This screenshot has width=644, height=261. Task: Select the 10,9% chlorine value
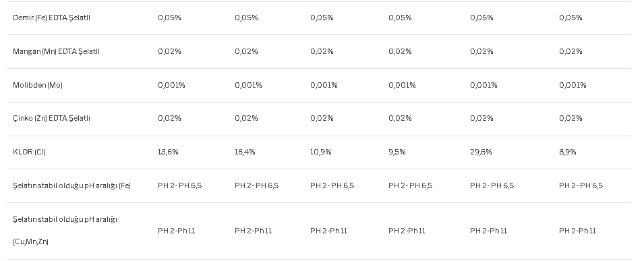pyautogui.click(x=321, y=152)
